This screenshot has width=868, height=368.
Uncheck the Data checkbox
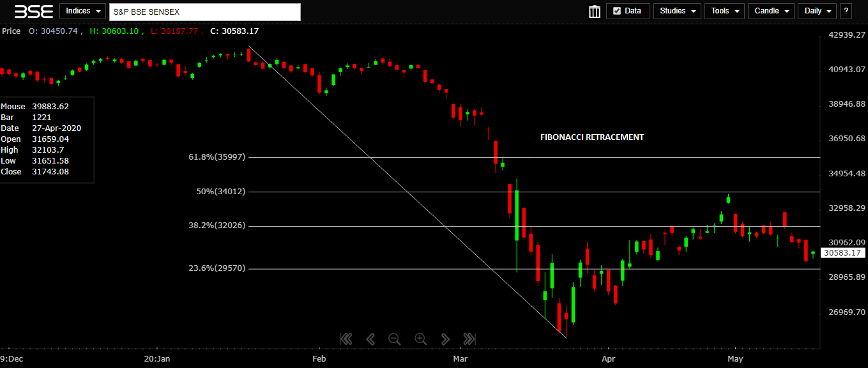[x=617, y=11]
